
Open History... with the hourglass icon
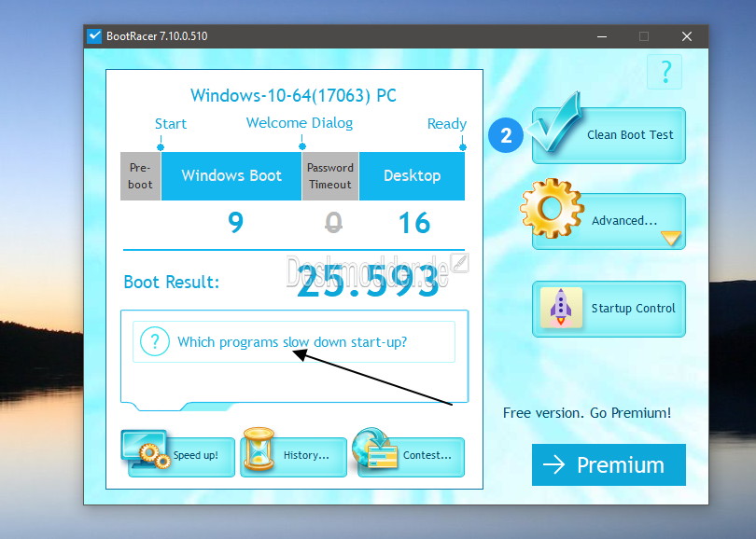coord(293,455)
